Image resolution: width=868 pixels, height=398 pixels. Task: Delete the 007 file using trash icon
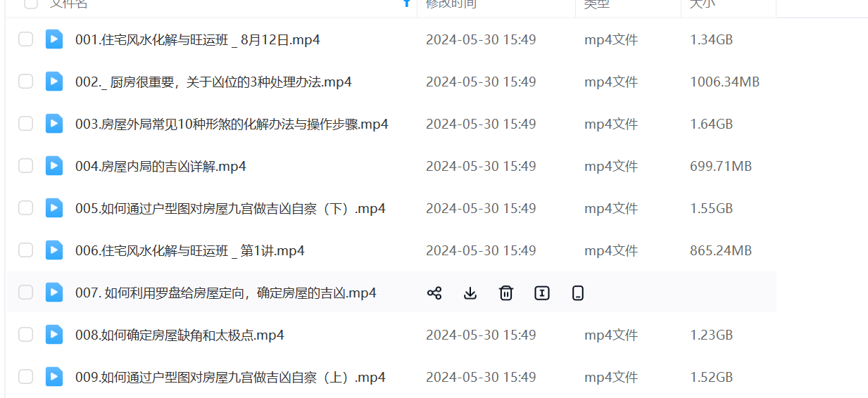click(506, 293)
